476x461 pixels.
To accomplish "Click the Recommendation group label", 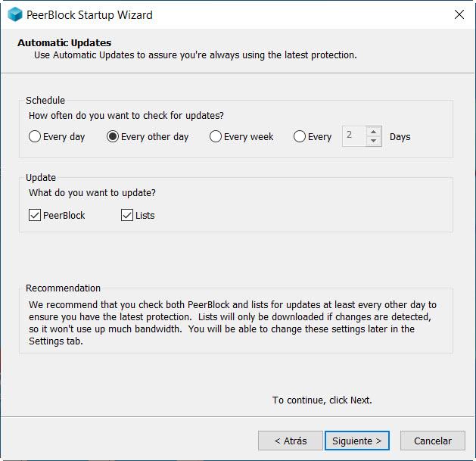I will [x=63, y=288].
